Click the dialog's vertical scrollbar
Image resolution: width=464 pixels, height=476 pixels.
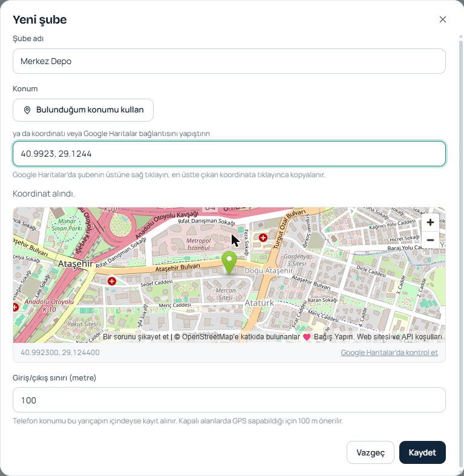point(460,255)
